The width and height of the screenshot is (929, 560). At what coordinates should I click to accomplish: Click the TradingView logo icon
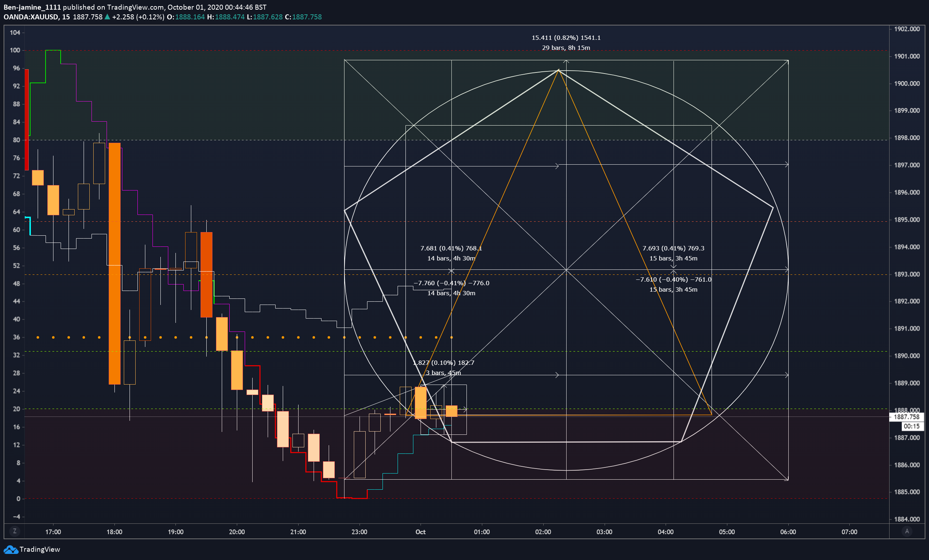pyautogui.click(x=10, y=550)
